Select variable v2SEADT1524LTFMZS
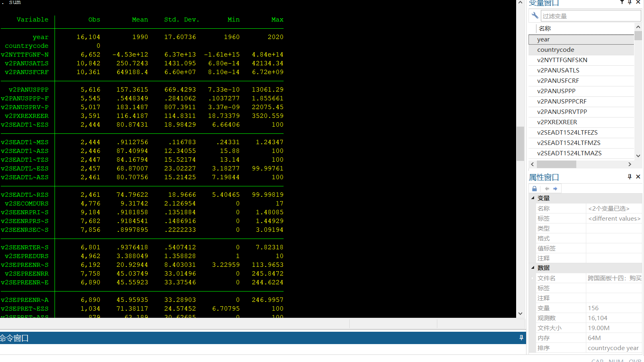This screenshot has width=644, height=362. (581, 143)
